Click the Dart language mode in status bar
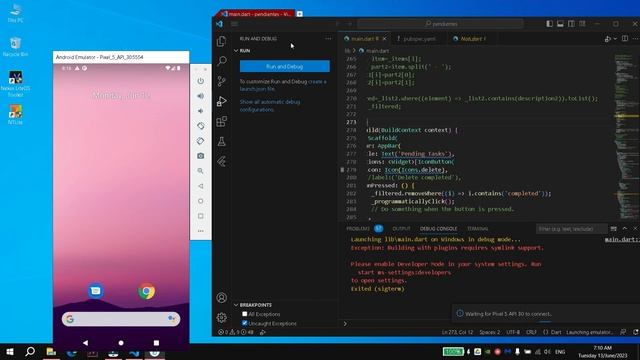 556,332
